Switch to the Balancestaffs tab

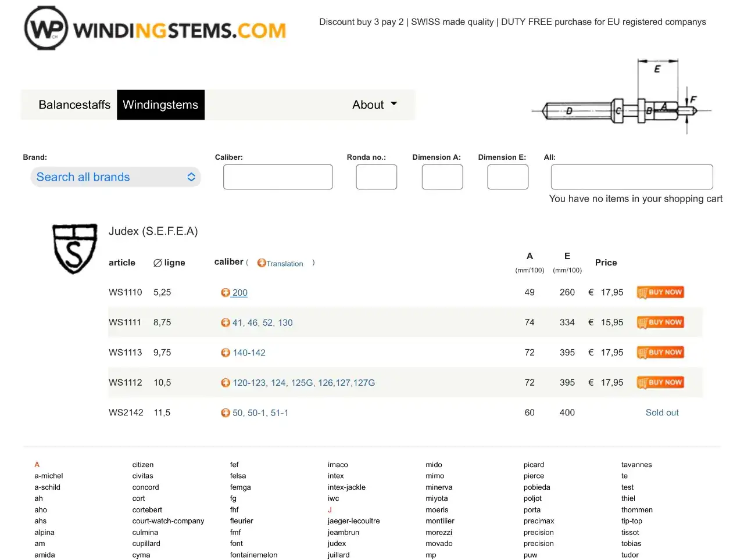74,105
